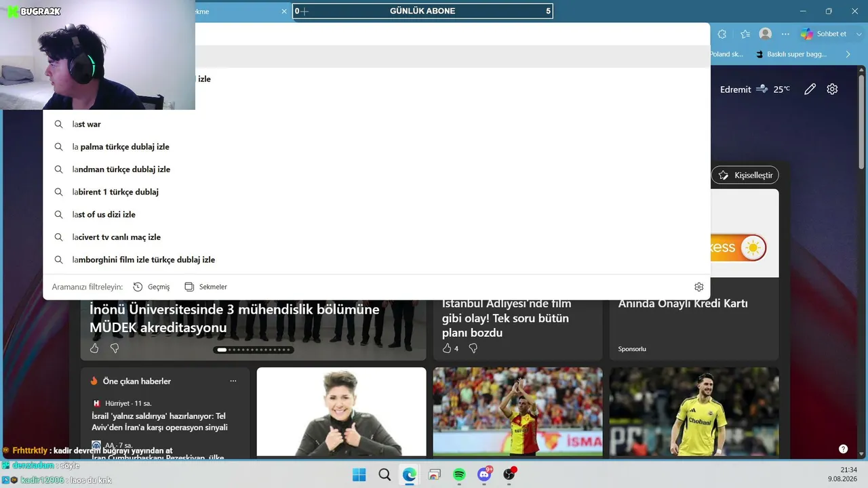Open the İstanbul Adliyesi'nde film gibi olay headline
The image size is (868, 488).
pyautogui.click(x=507, y=319)
